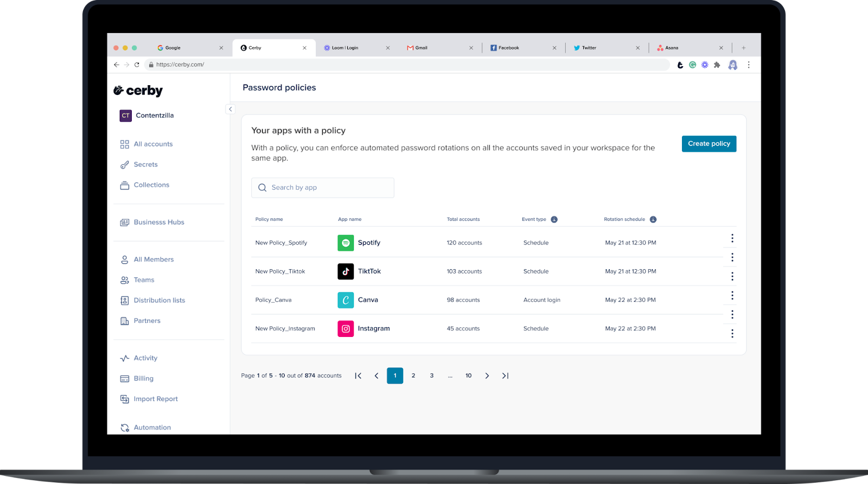This screenshot has width=868, height=484.
Task: Click the Create policy button
Action: coord(709,144)
